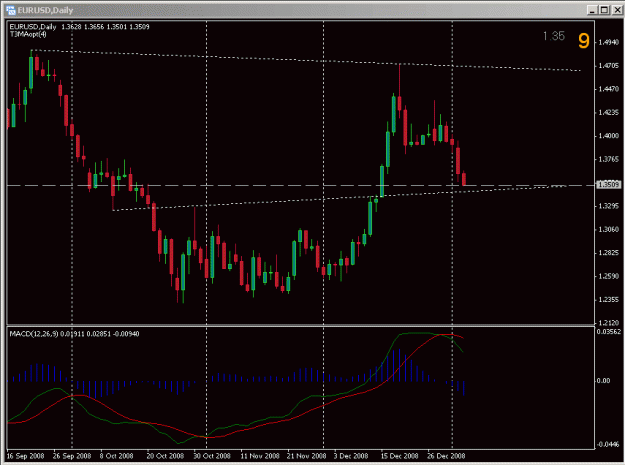Minimize the EURUSD,Daily chart window
The image size is (625, 465).
593,10
